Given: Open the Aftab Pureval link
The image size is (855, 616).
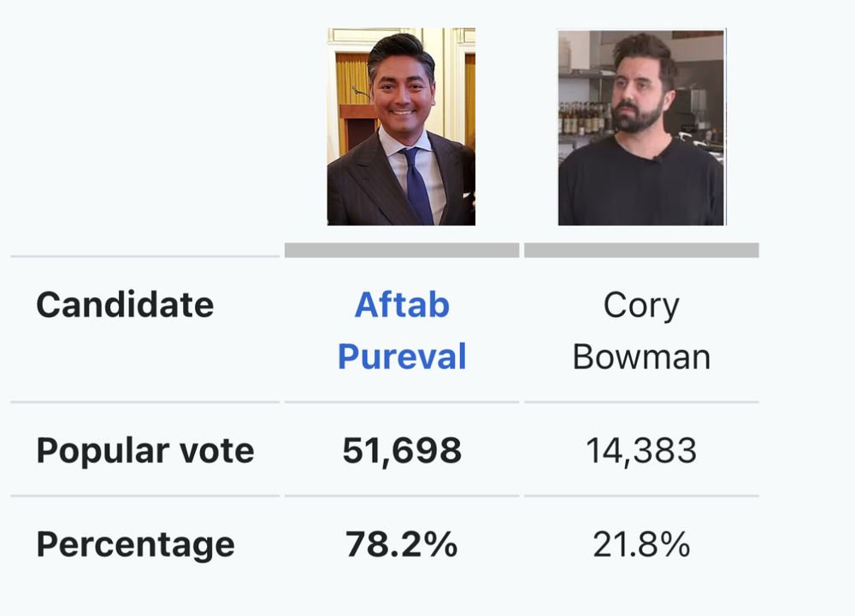Looking at the screenshot, I should [x=402, y=331].
